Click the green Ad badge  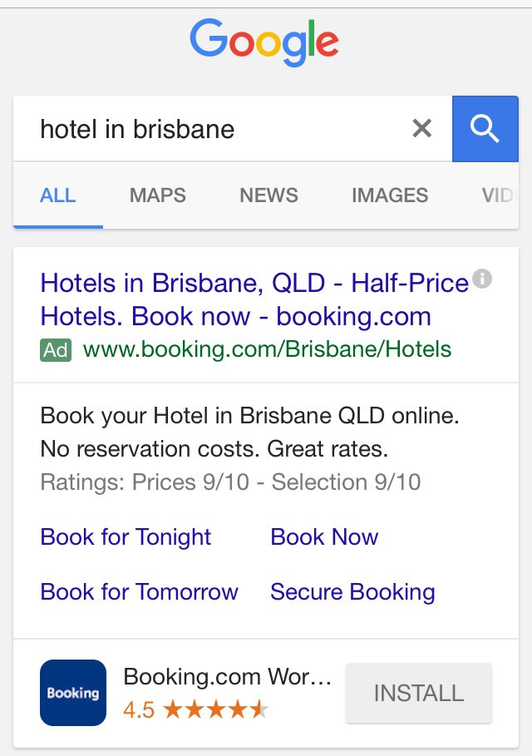[x=56, y=349]
